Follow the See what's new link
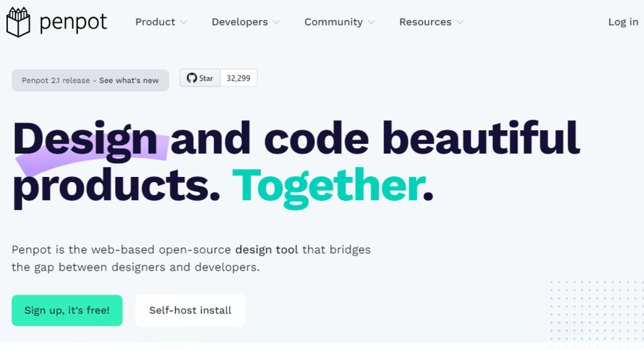The width and height of the screenshot is (644, 350). (129, 81)
